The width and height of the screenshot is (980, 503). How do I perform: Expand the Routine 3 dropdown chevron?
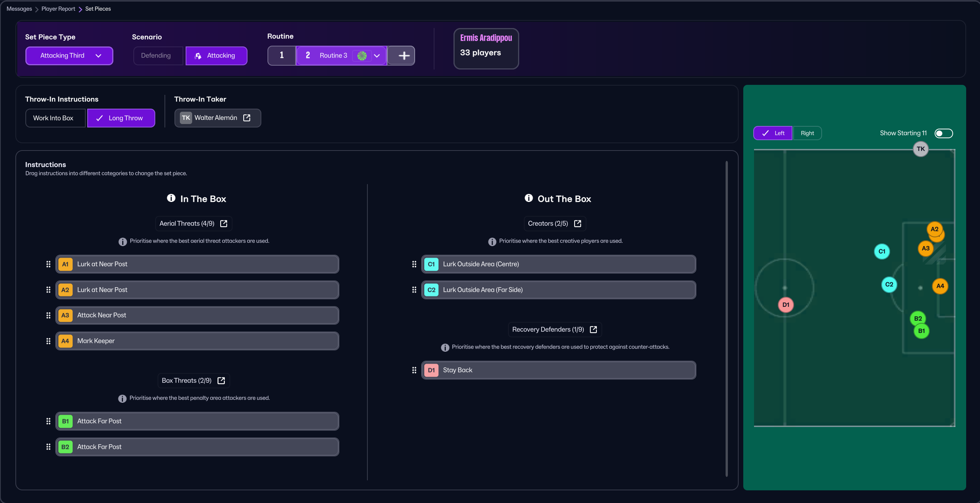click(377, 56)
